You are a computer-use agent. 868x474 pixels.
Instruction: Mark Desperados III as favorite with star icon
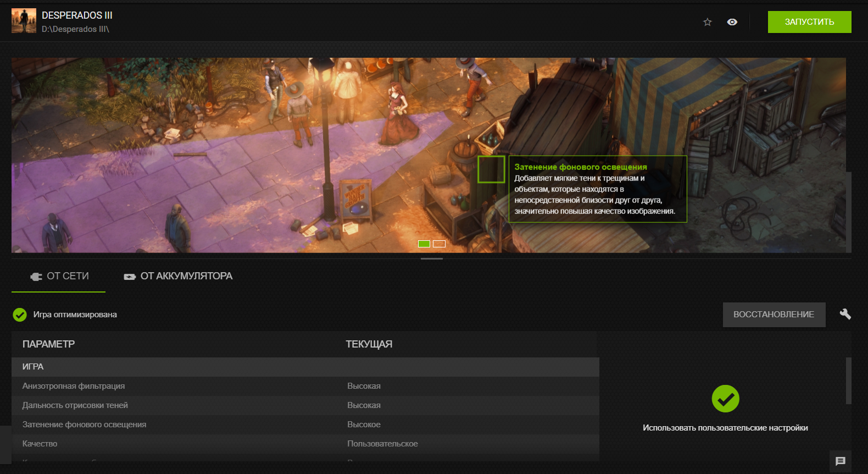pos(708,22)
